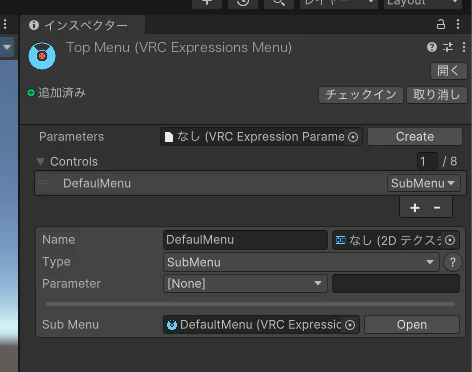Open the left panel three-dot menu
Screen dimensions: 472x372
pos(5,24)
